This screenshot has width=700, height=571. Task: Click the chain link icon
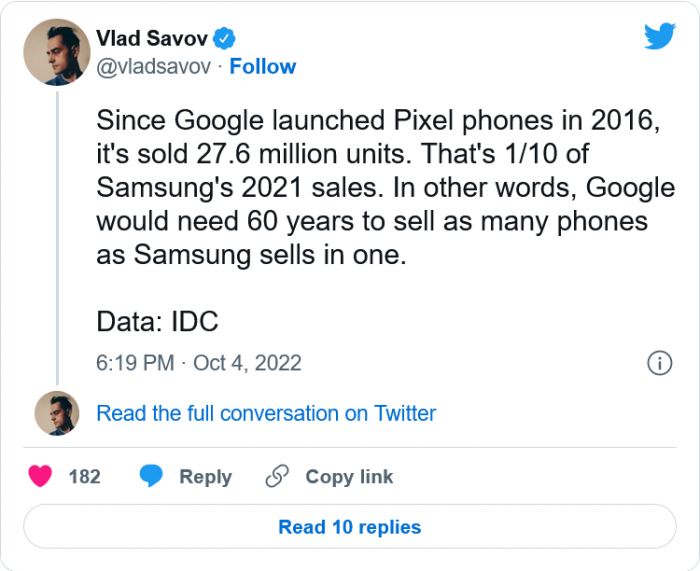click(x=277, y=477)
